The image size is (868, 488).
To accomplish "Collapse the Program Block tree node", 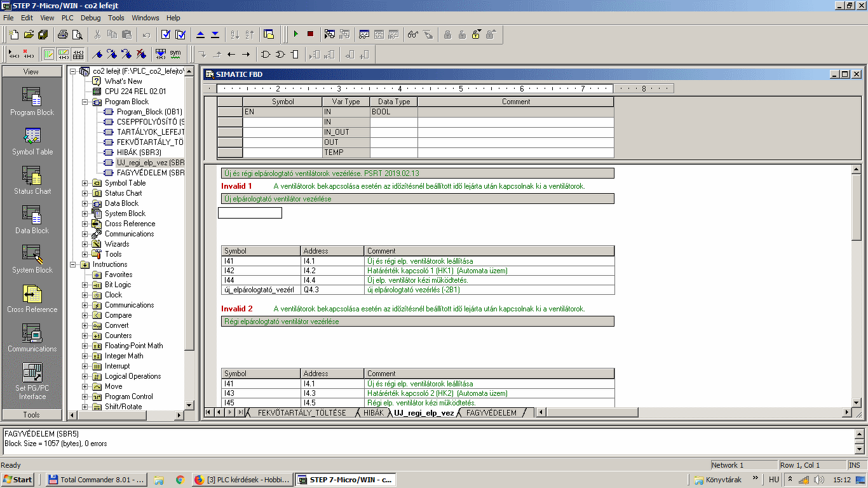I will (85, 102).
